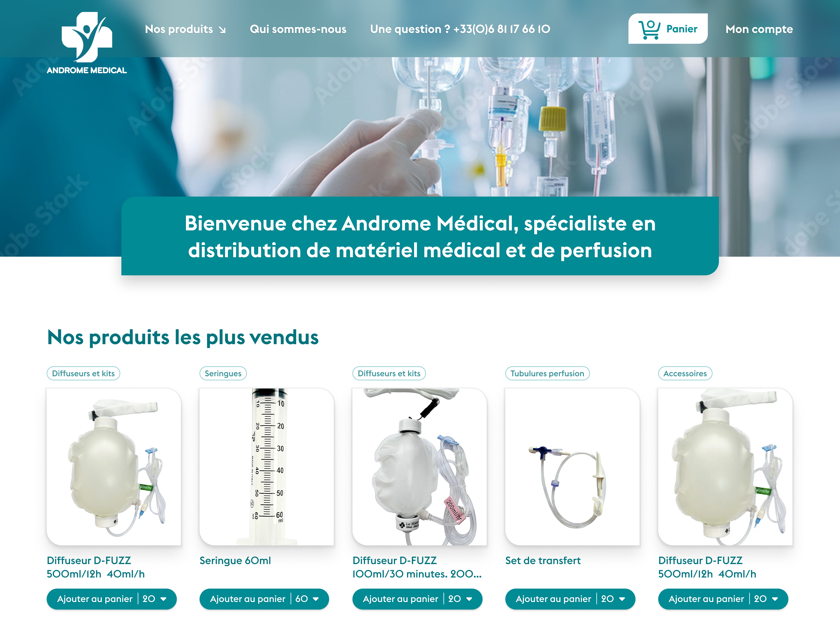Viewport: 840px width, 630px height.
Task: Open the Set de transfert product image
Action: tap(572, 466)
